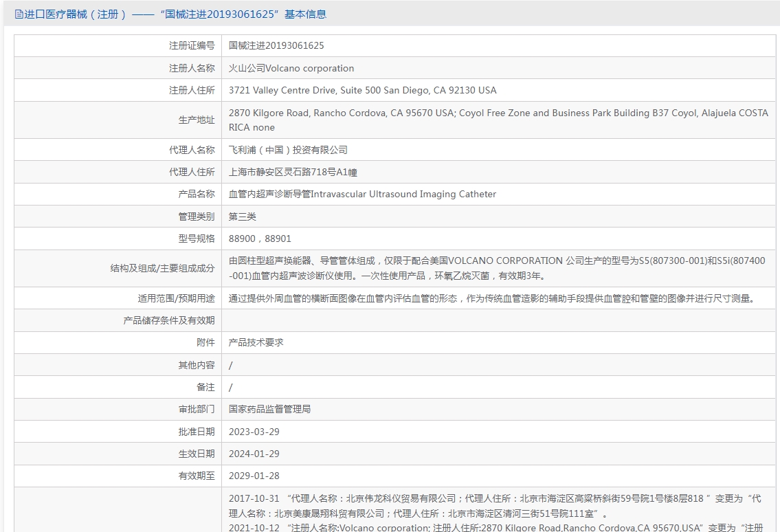Select the 代理人住所 label
The height and width of the screenshot is (532, 780).
point(192,172)
